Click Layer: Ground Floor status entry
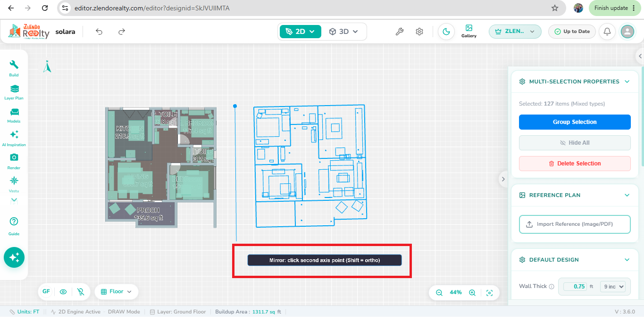 [x=178, y=312]
